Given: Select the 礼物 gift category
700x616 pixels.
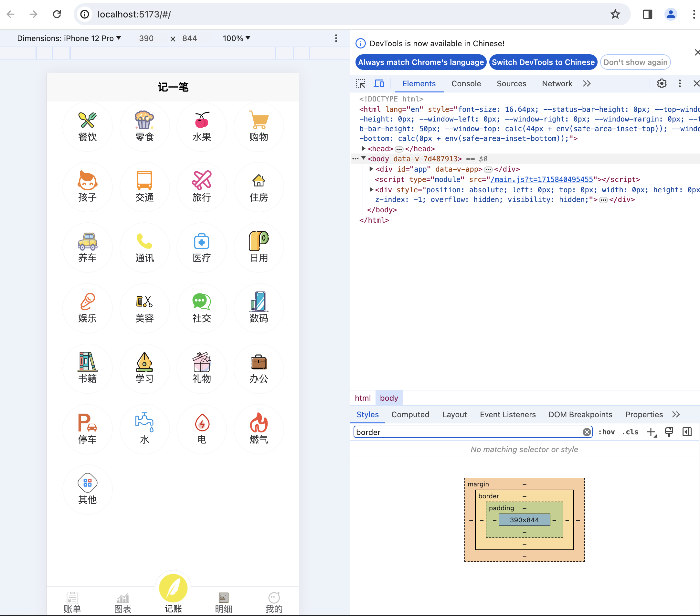Looking at the screenshot, I should 202,369.
